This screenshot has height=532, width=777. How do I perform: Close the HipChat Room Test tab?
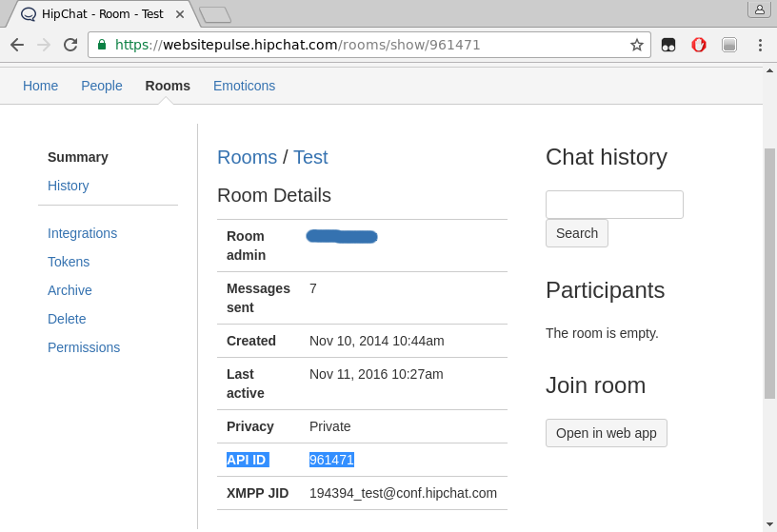click(x=180, y=14)
